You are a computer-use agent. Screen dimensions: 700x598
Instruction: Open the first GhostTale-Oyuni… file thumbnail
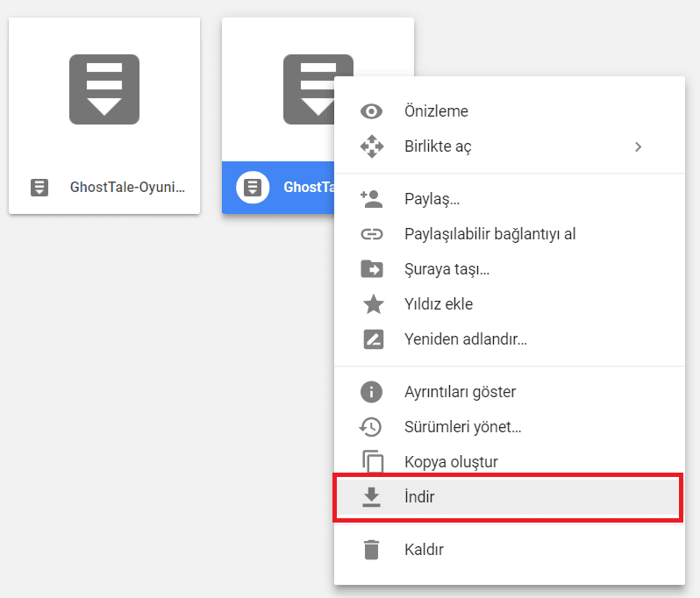point(104,89)
